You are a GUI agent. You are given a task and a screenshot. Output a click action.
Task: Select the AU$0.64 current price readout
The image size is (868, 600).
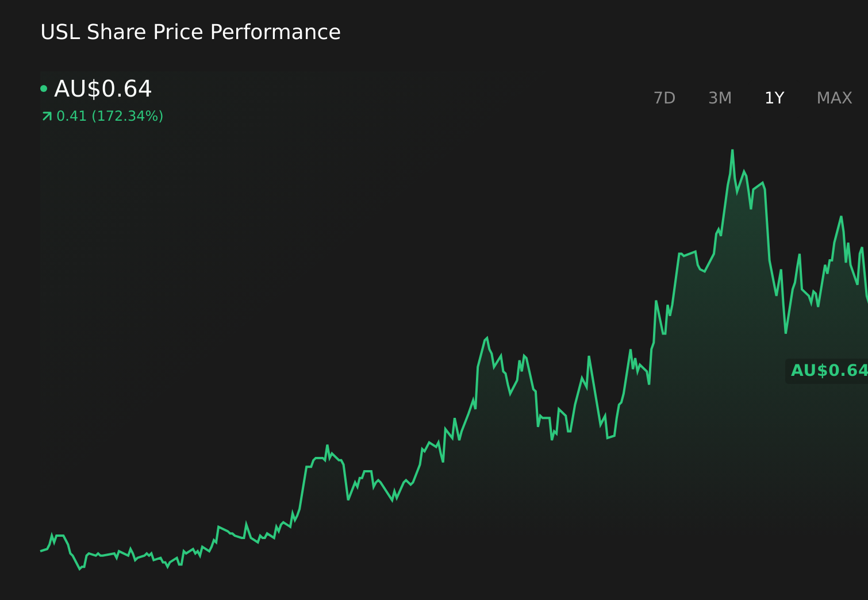(102, 89)
